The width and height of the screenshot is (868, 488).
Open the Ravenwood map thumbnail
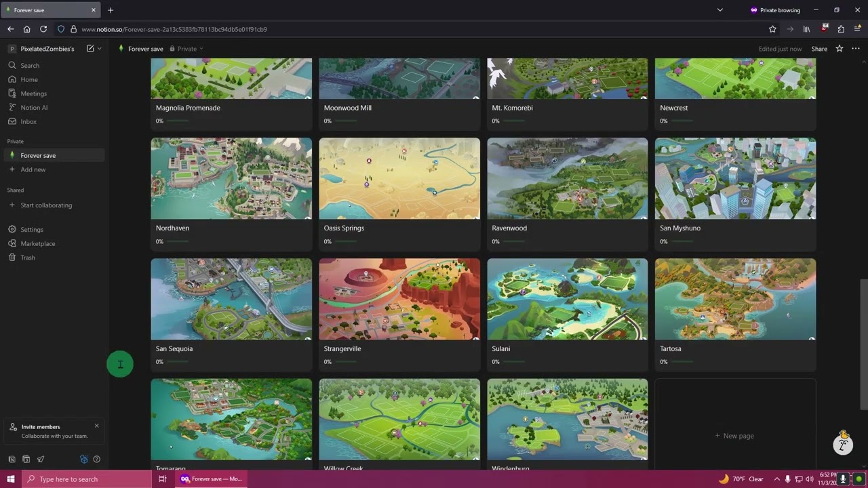pyautogui.click(x=568, y=178)
